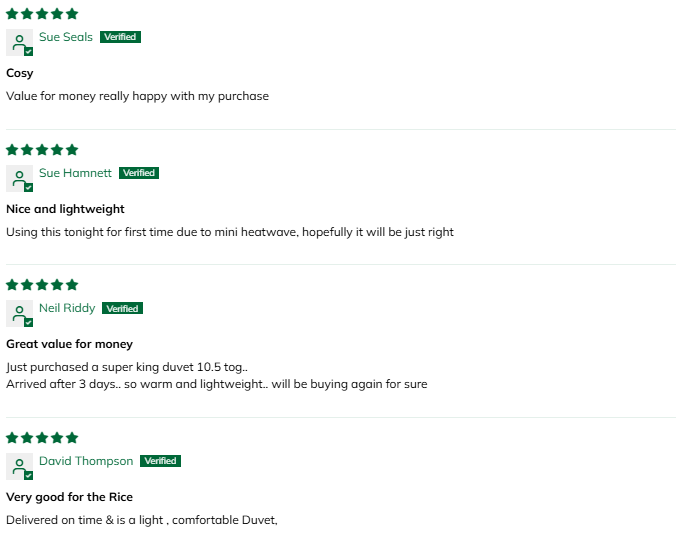Click Sue Seals' user avatar icon
This screenshot has height=540, width=676.
click(19, 43)
